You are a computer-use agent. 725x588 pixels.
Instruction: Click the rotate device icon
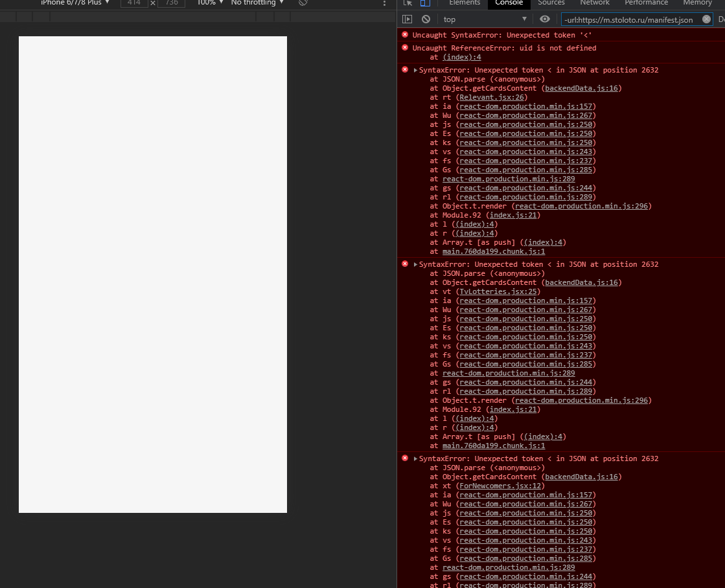point(303,3)
